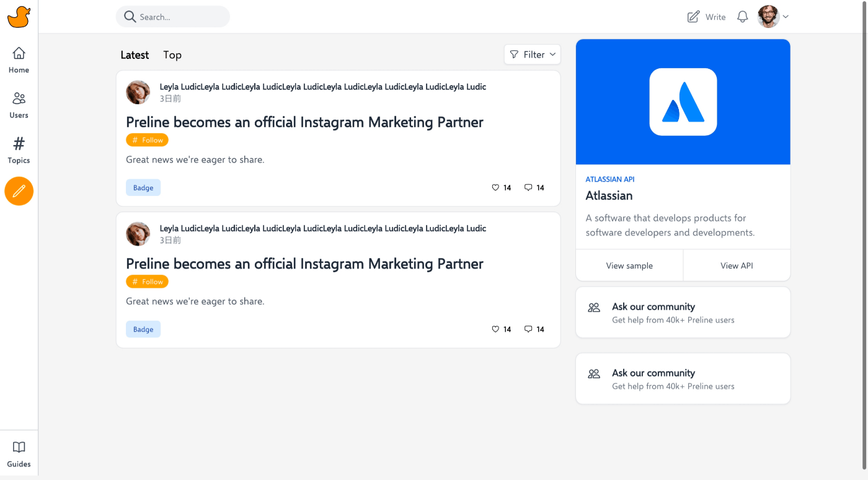Click the magnifier icon in search bar

(130, 17)
